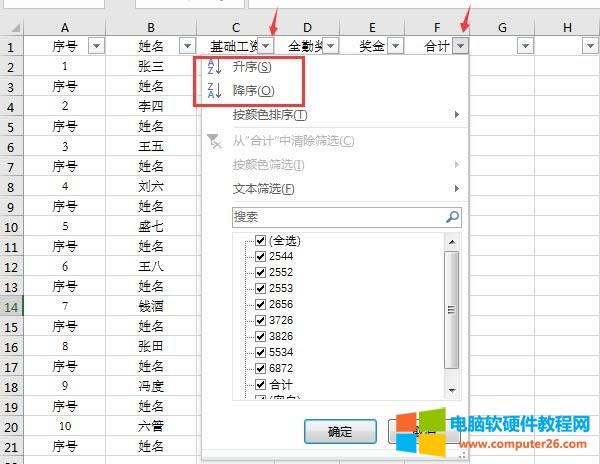This screenshot has width=600, height=464.
Task: Select column B header
Action: 151,28
